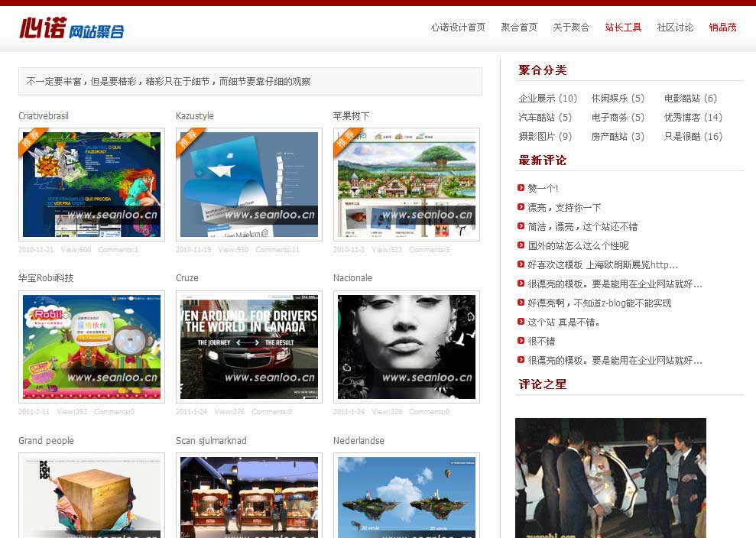Open the Cruze car thumbnail
The image size is (756, 538).
248,347
